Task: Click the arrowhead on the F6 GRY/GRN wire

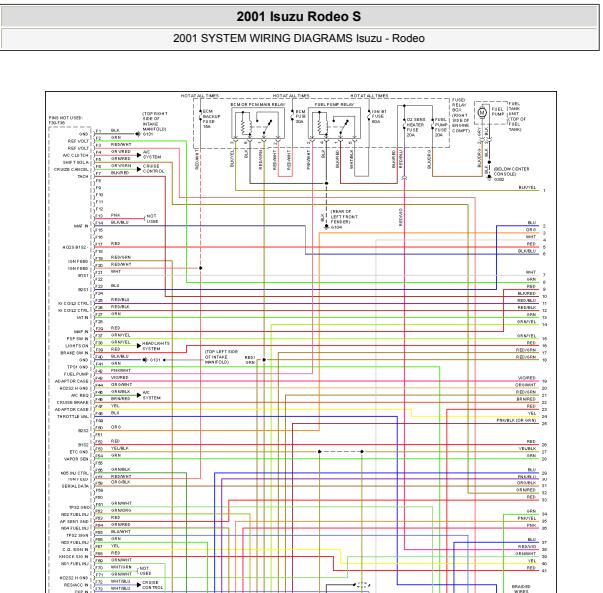Action: pos(139,169)
